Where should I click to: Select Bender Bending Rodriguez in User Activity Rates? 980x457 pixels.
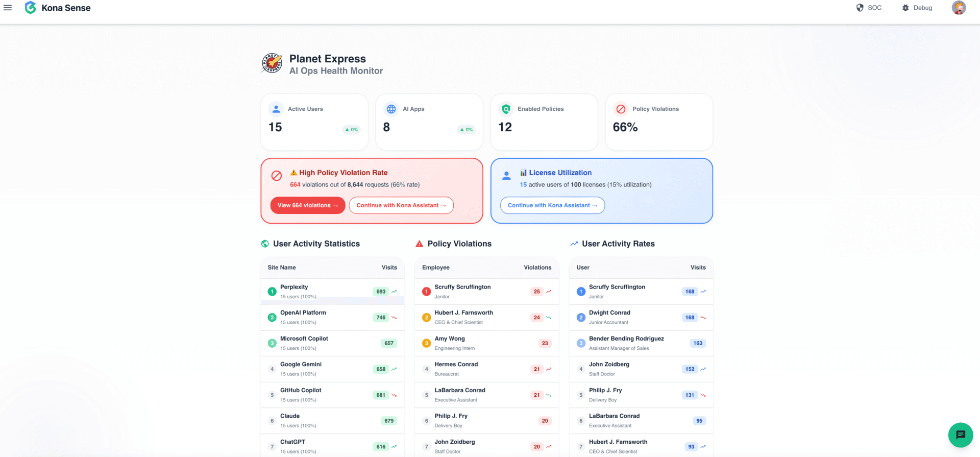641,343
